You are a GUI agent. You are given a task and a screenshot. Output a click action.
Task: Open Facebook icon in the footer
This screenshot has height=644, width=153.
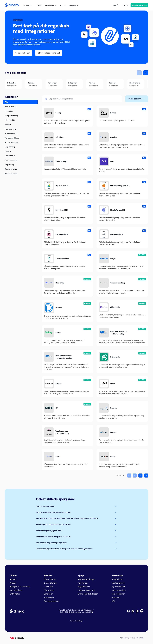[x=128, y=611]
